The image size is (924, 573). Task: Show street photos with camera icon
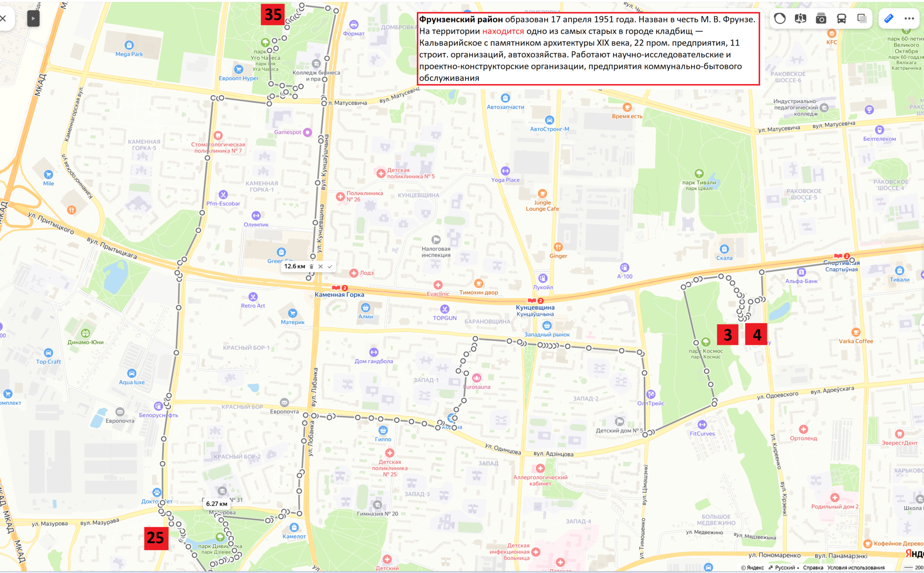[x=821, y=18]
